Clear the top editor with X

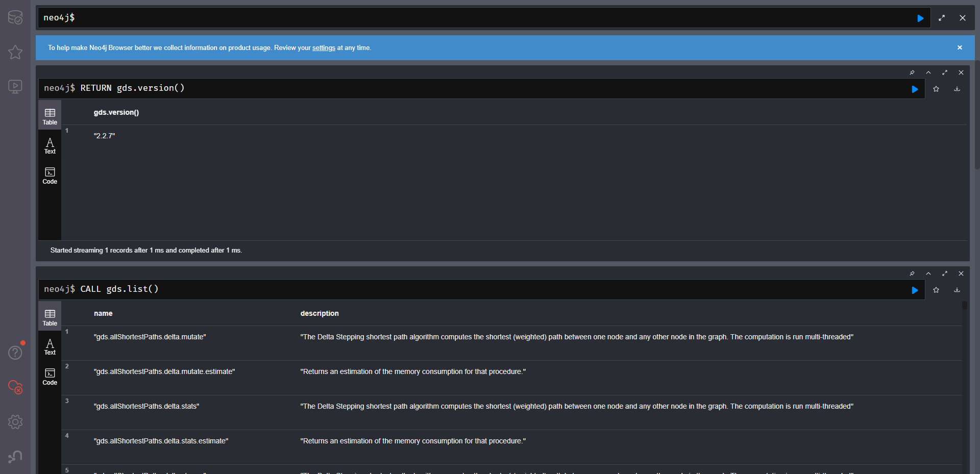click(963, 18)
